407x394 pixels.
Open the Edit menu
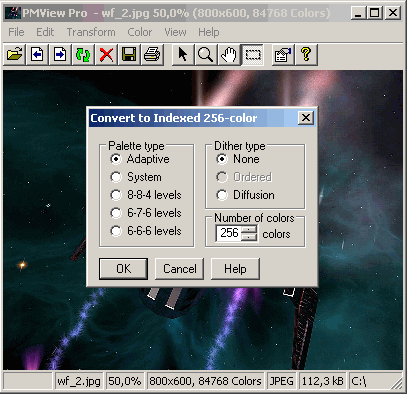(45, 32)
